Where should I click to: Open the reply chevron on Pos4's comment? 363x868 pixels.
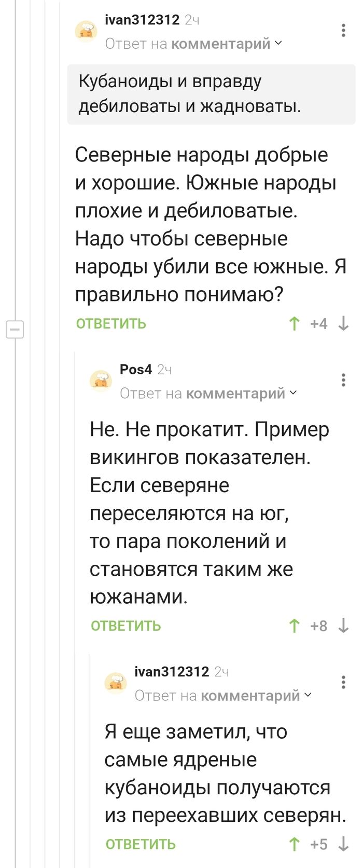pyautogui.click(x=294, y=394)
